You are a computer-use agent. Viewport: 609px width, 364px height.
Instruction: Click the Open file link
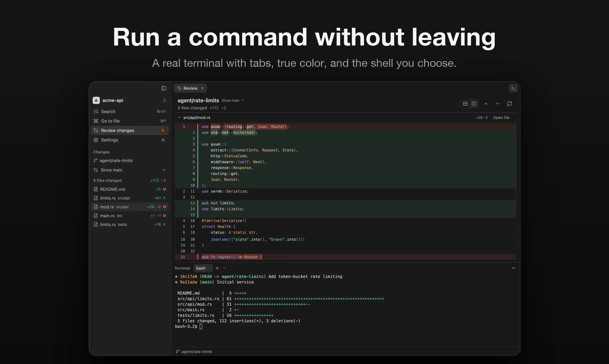[x=501, y=118]
